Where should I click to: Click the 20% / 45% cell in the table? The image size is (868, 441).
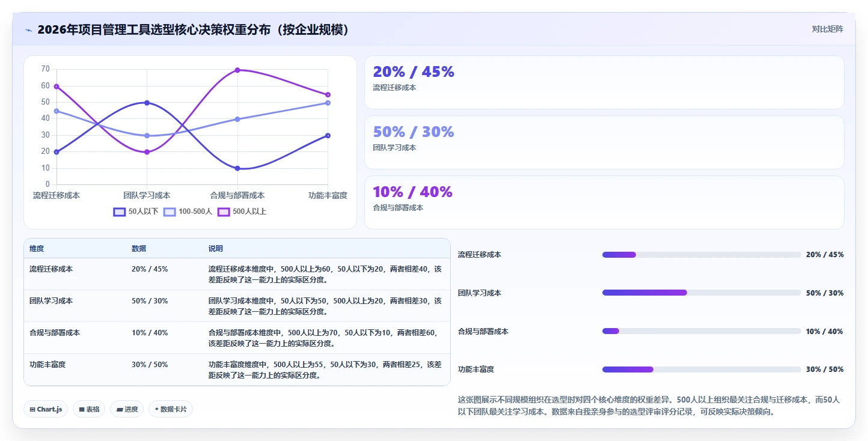coord(150,269)
